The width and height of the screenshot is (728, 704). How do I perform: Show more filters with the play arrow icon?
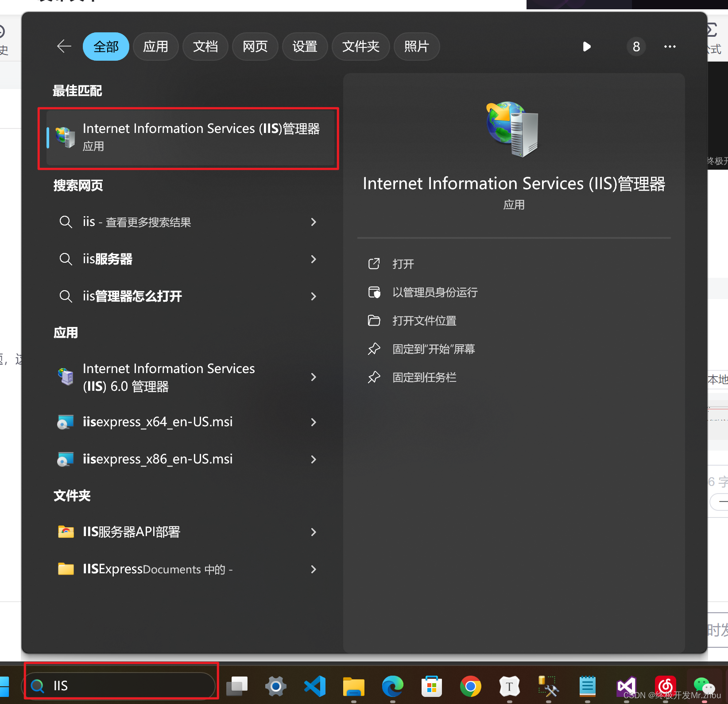point(587,47)
